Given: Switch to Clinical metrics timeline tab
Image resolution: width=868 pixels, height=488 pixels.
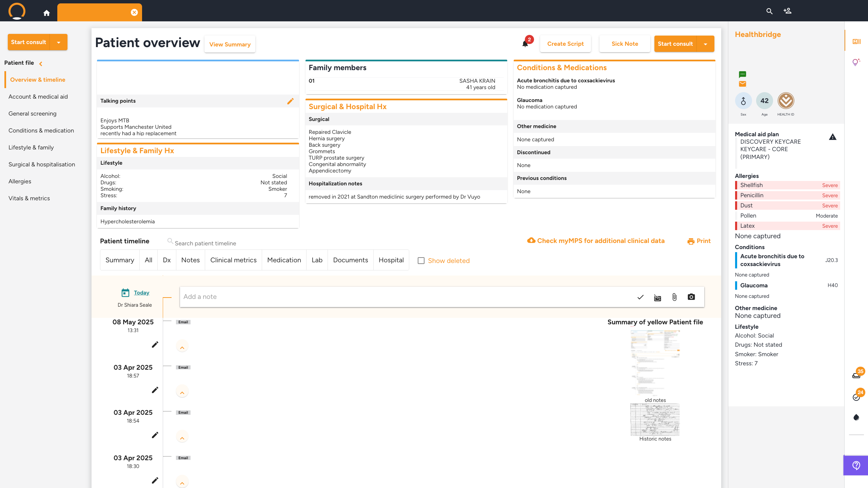Looking at the screenshot, I should 233,260.
